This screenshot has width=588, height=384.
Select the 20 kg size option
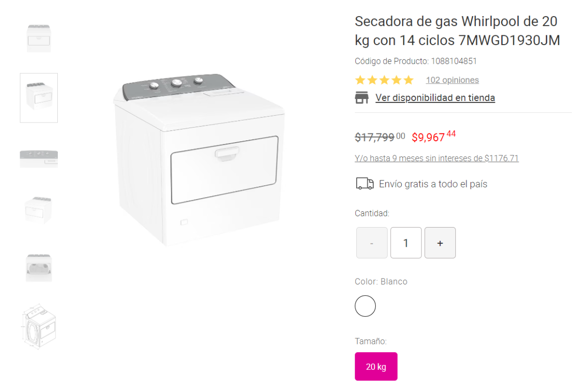point(376,366)
